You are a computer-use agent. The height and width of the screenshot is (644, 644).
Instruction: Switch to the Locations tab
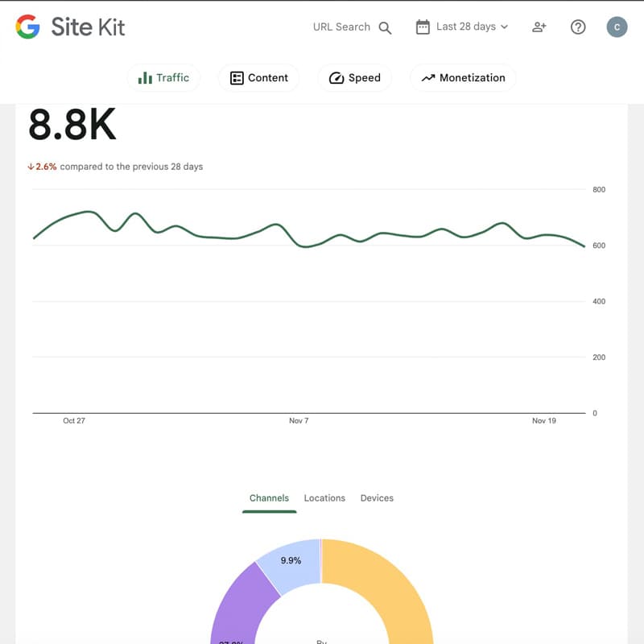click(x=324, y=498)
